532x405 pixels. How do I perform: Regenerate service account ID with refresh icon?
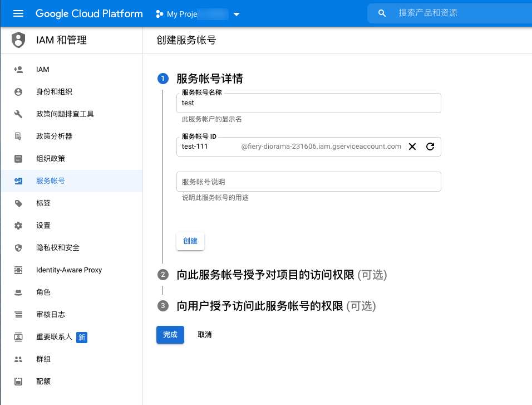[x=430, y=147]
